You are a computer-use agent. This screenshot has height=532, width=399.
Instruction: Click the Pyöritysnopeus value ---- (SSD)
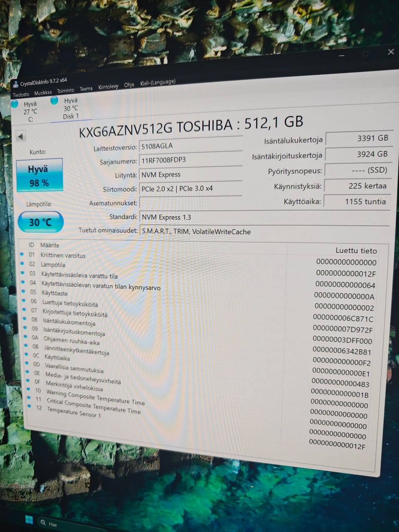tap(358, 170)
